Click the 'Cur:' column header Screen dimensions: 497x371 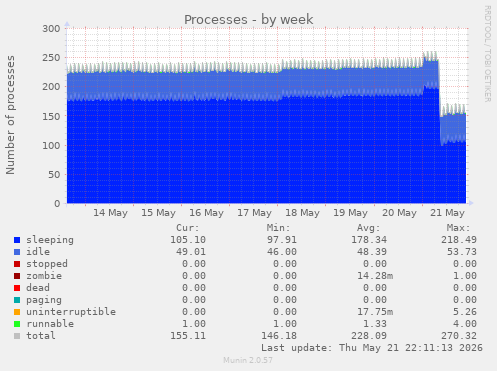[x=188, y=228]
